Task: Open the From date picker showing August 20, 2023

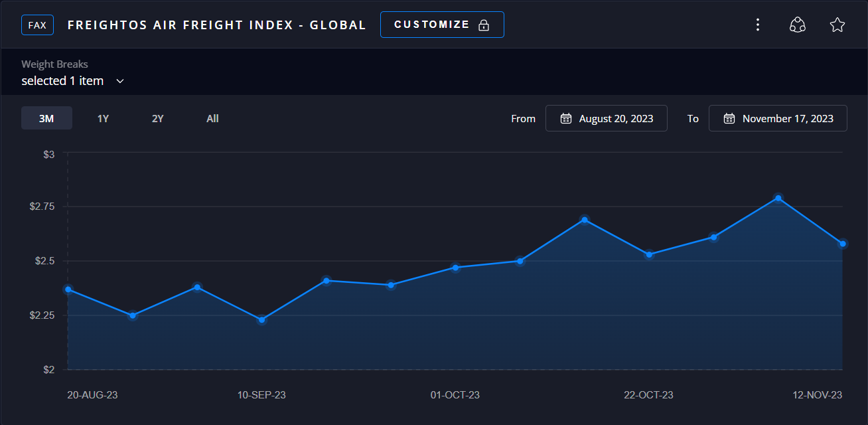Action: (606, 118)
